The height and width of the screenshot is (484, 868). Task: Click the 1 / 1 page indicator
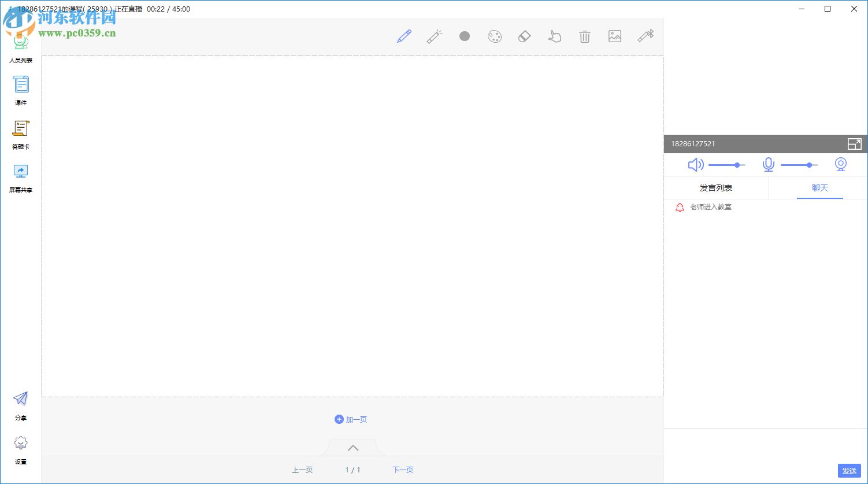(353, 470)
